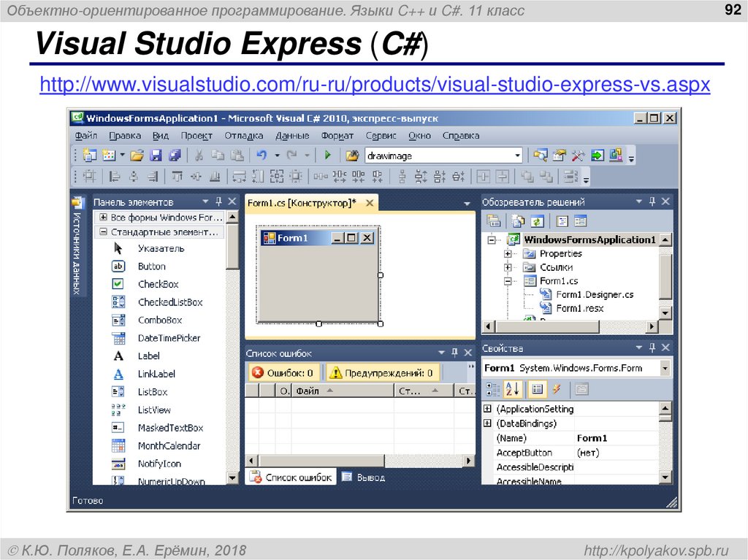Pin the Список ошибок panel
The image size is (748, 560).
coord(454,353)
